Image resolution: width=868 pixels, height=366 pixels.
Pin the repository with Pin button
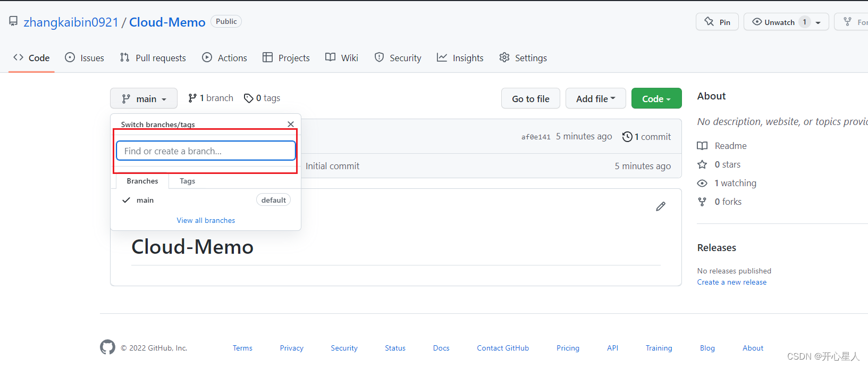pos(717,22)
